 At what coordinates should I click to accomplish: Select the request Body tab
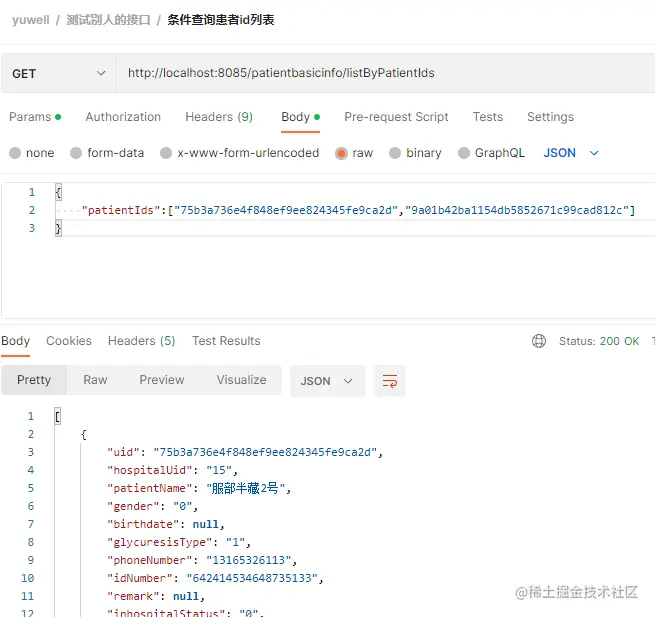point(300,117)
